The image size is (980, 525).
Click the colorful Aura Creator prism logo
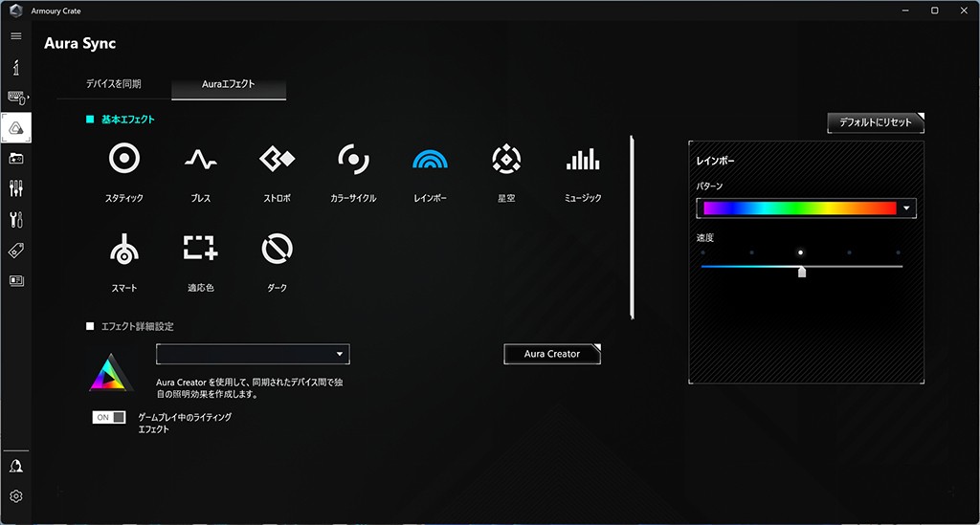coord(111,373)
